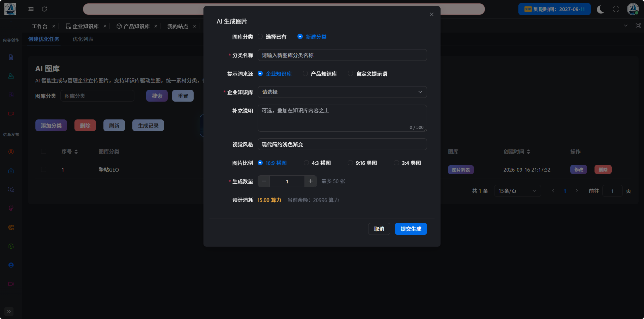Image resolution: width=644 pixels, height=319 pixels.
Task: Click the upper red video icon in sidebar
Action: pyautogui.click(x=11, y=114)
